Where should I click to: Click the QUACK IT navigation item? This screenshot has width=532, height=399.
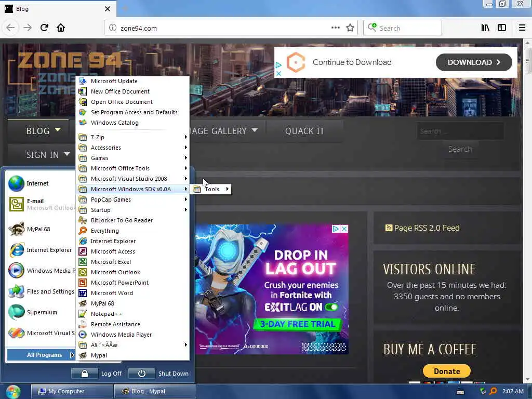tap(304, 131)
